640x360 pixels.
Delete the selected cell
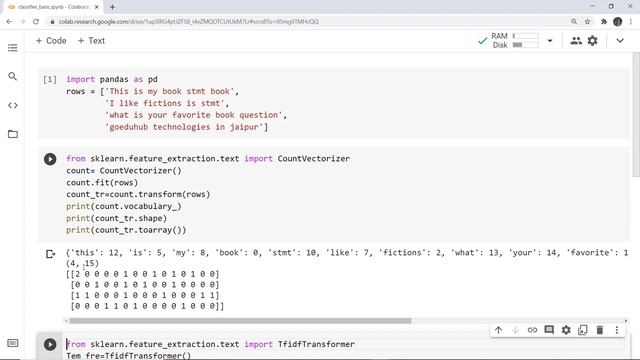pos(600,330)
